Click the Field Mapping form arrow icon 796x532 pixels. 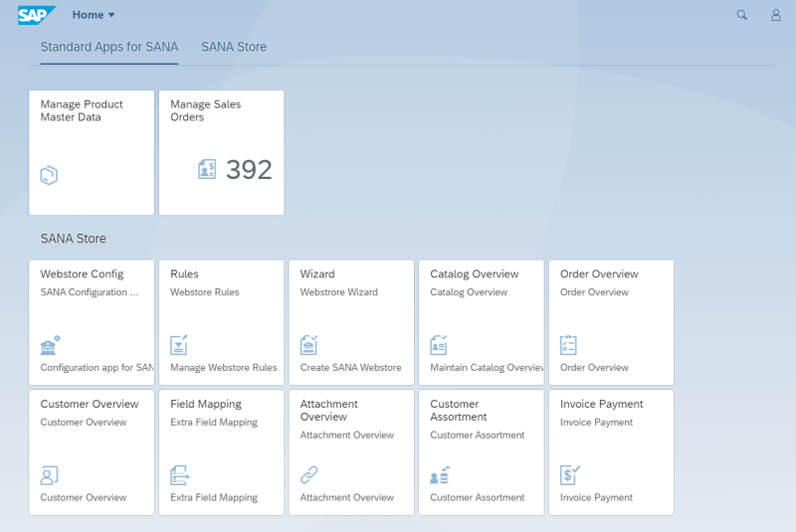(180, 475)
